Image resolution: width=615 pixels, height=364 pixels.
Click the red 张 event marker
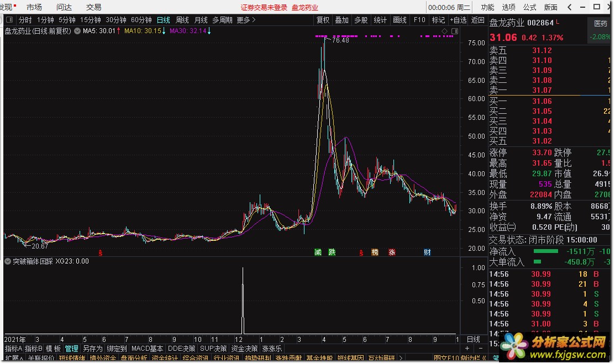coord(392,252)
